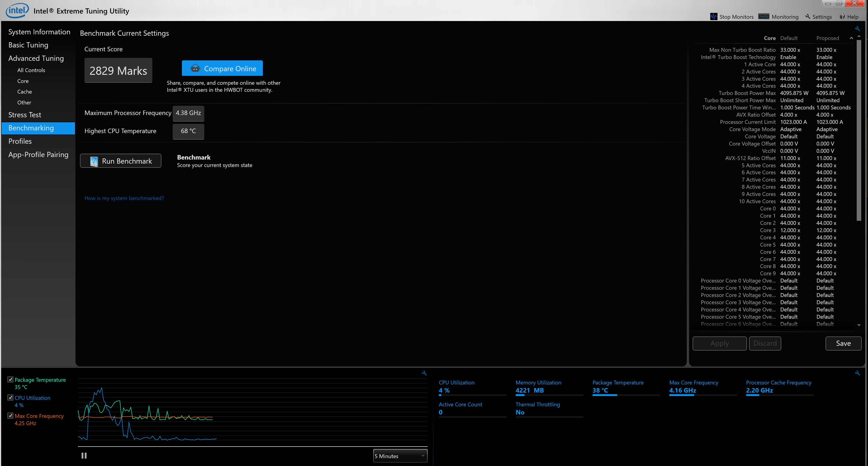The width and height of the screenshot is (868, 466).
Task: Open the Stress Test section
Action: (25, 115)
